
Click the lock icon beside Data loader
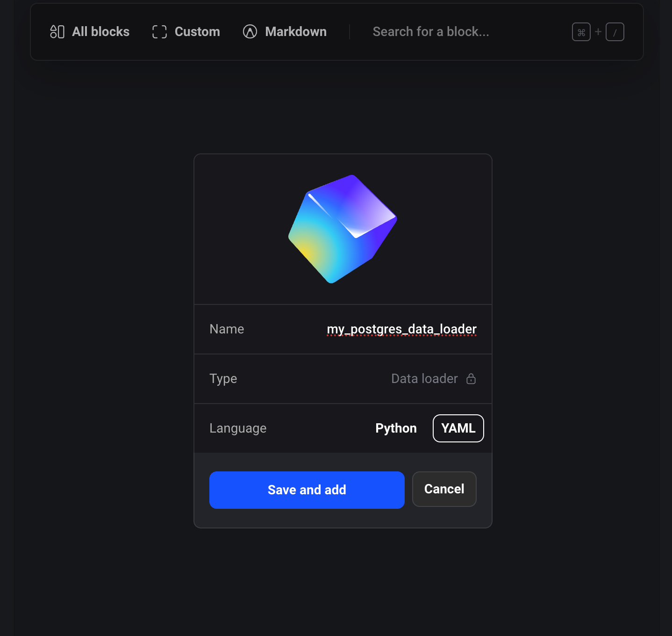(471, 378)
